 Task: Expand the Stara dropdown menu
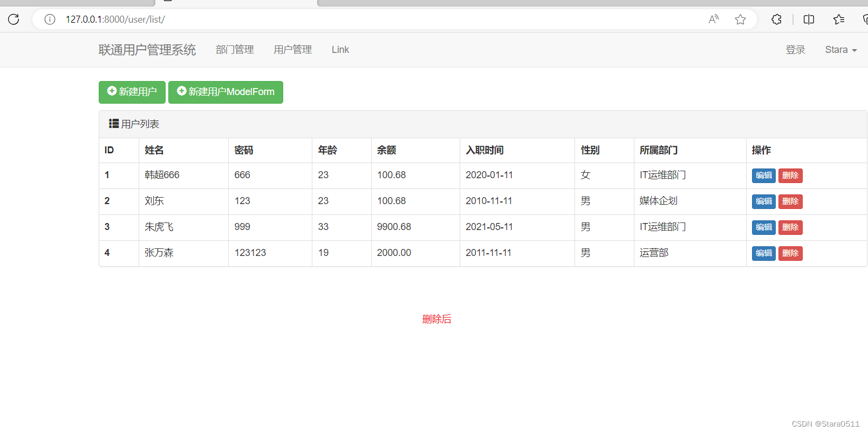pos(841,50)
